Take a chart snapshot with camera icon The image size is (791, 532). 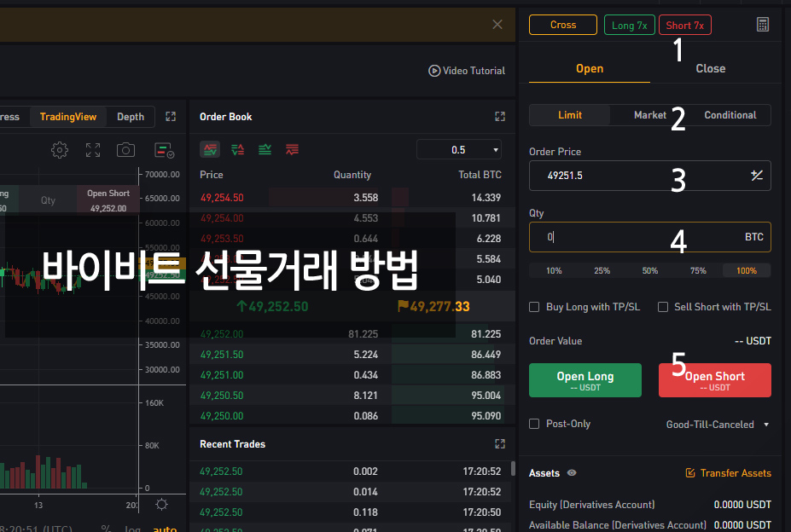pos(125,150)
